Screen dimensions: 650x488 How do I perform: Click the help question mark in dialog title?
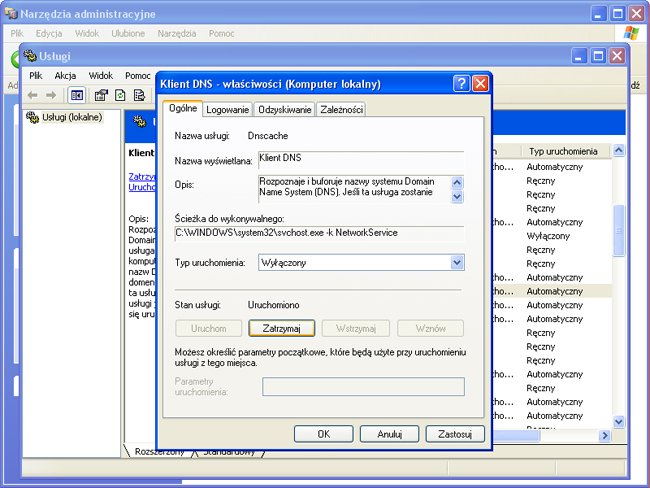[x=461, y=84]
